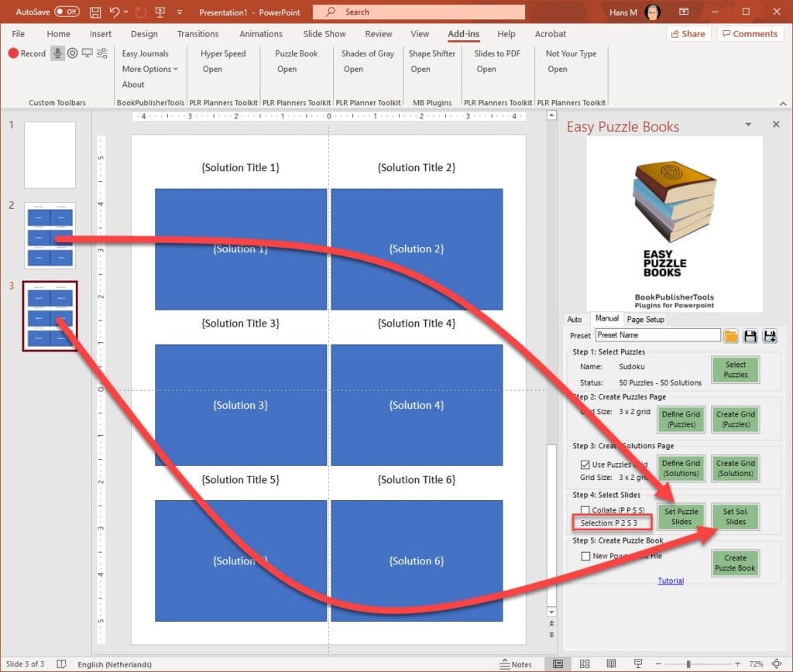Expand the More Options dropdown
Screen dimensions: 793x672
[149, 69]
